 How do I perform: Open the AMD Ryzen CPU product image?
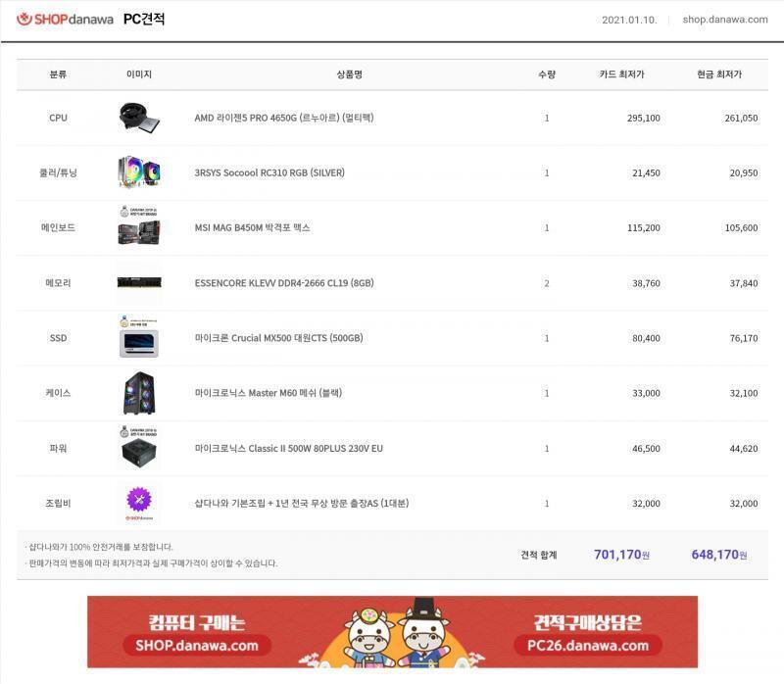pyautogui.click(x=139, y=118)
